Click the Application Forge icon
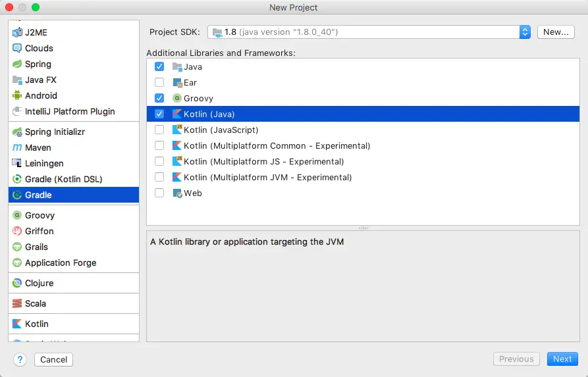 [x=17, y=263]
